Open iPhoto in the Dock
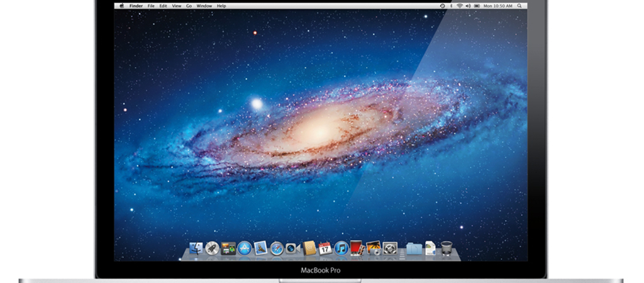The height and width of the screenshot is (283, 644). (x=374, y=248)
